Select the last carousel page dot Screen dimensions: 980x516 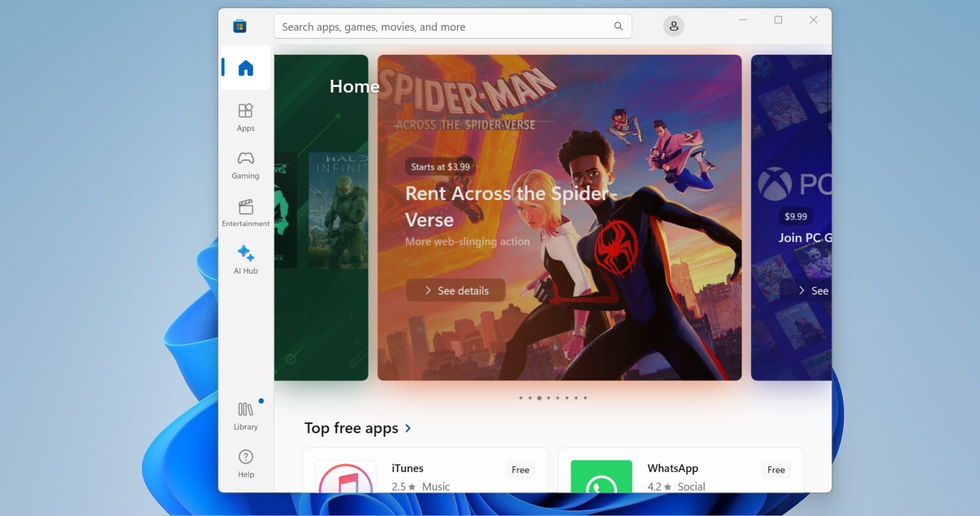click(x=585, y=398)
